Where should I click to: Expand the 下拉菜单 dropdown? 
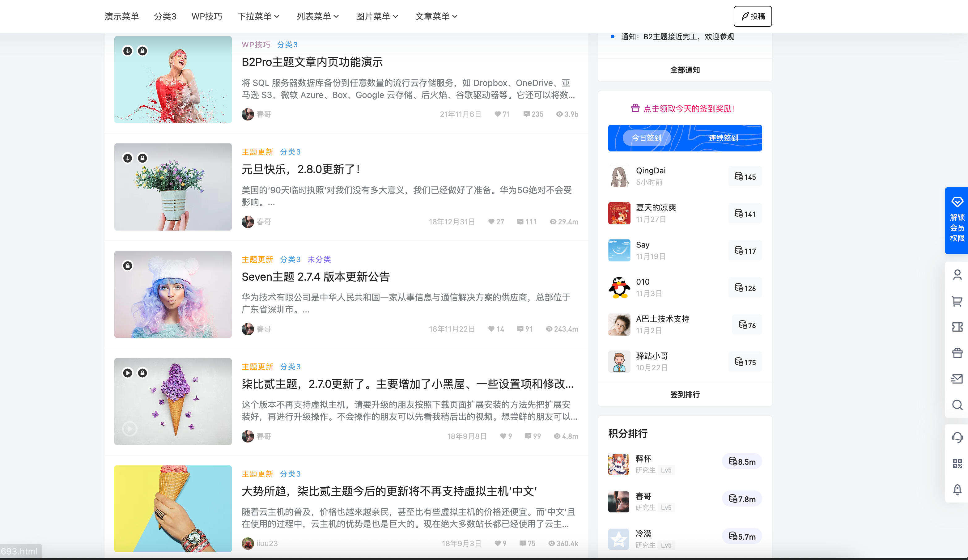[x=258, y=16]
